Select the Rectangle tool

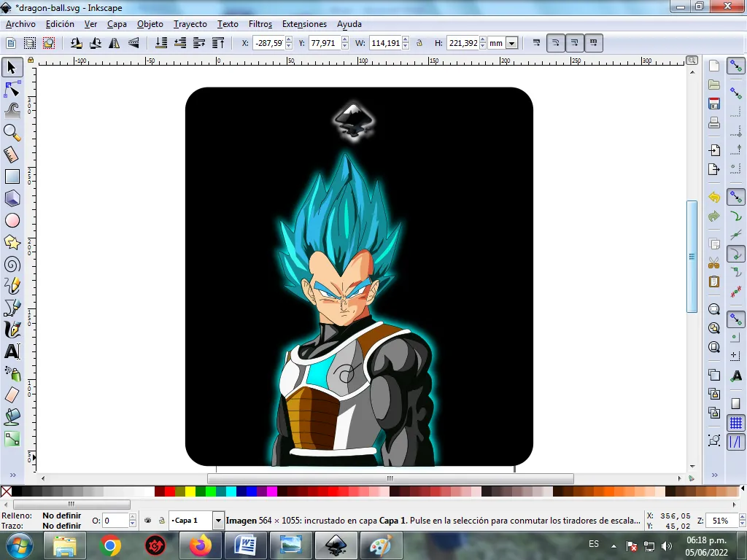click(x=12, y=176)
